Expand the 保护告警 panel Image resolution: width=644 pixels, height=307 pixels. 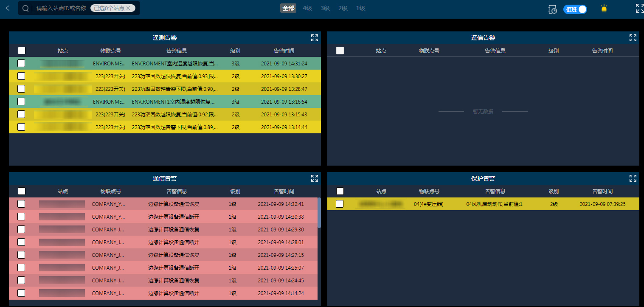633,178
